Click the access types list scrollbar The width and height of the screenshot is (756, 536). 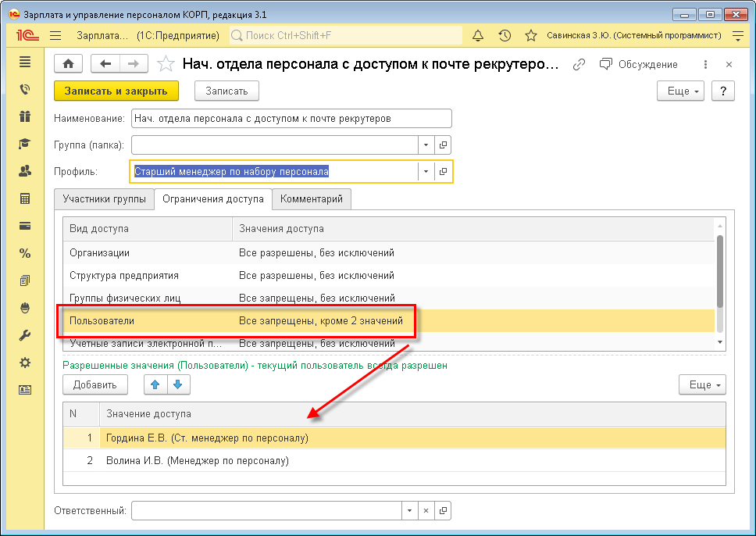point(719,271)
